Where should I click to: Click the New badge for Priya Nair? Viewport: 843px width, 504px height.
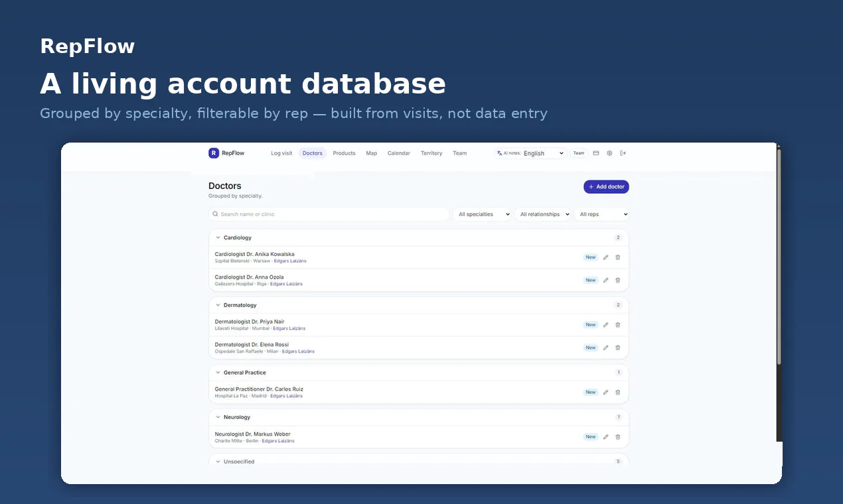point(591,325)
